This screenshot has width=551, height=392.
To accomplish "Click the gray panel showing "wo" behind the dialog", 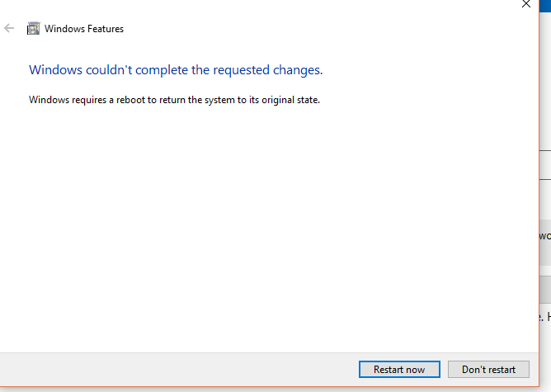I will 545,243.
